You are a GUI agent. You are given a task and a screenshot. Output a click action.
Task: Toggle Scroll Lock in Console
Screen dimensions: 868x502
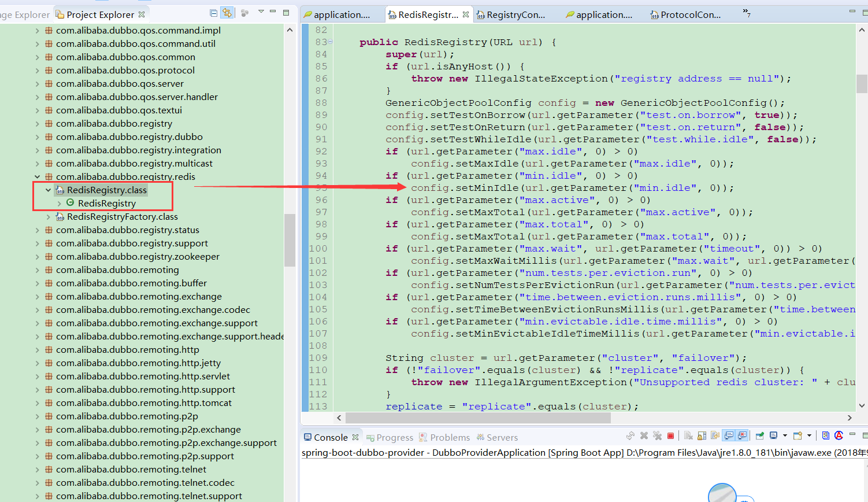(x=702, y=435)
